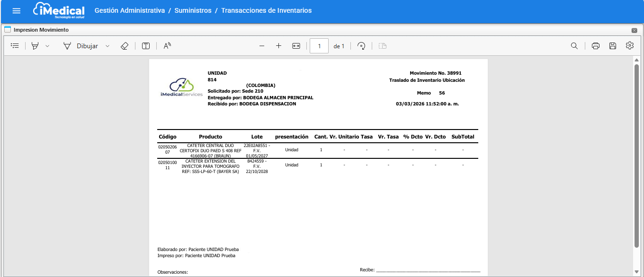
Task: Select the eraser tool
Action: (x=125, y=46)
